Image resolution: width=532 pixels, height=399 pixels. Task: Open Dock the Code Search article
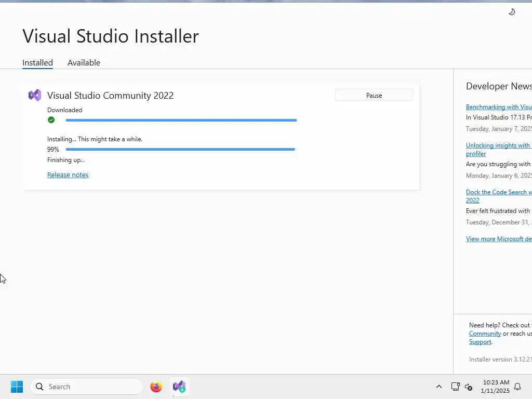pos(499,196)
